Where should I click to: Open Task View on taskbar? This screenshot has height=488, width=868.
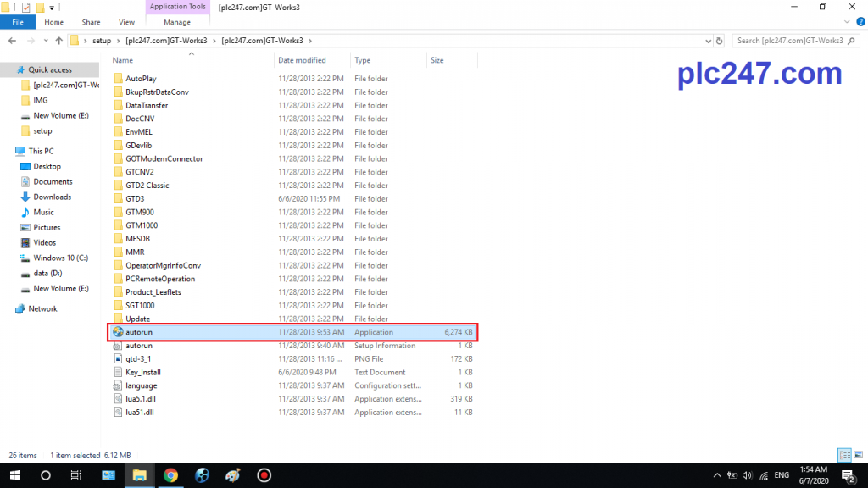[75, 475]
